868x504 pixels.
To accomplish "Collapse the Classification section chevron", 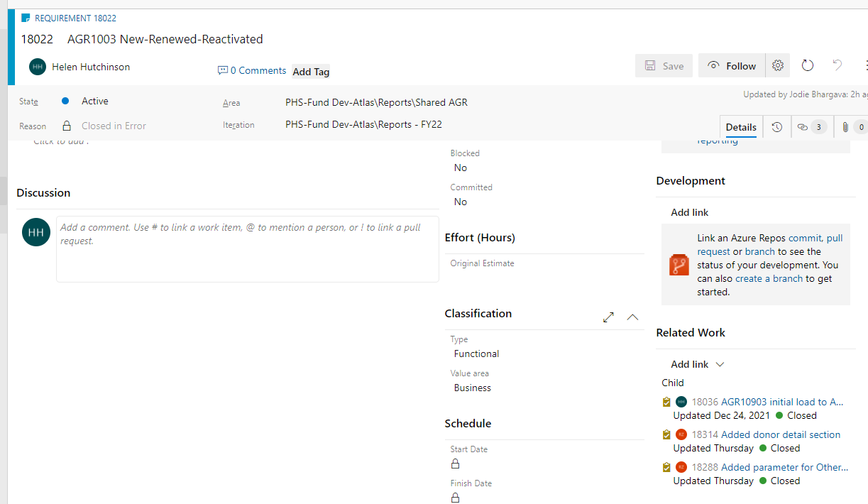I will [x=633, y=317].
